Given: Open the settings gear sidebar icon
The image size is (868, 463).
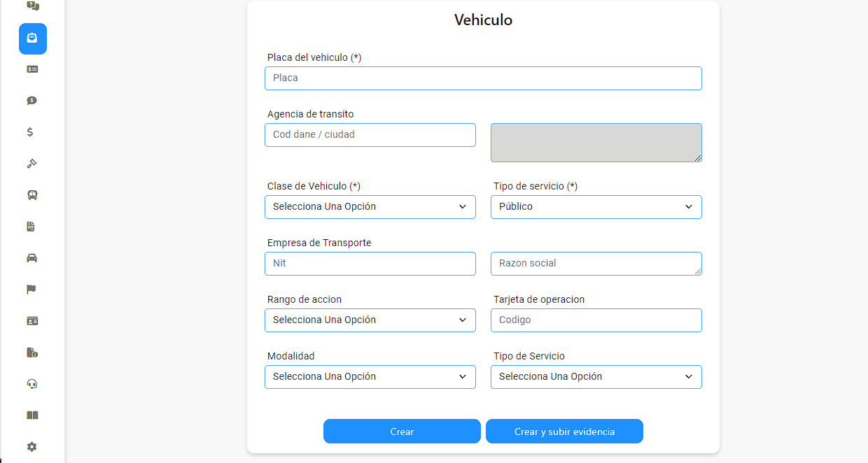Looking at the screenshot, I should pyautogui.click(x=32, y=447).
